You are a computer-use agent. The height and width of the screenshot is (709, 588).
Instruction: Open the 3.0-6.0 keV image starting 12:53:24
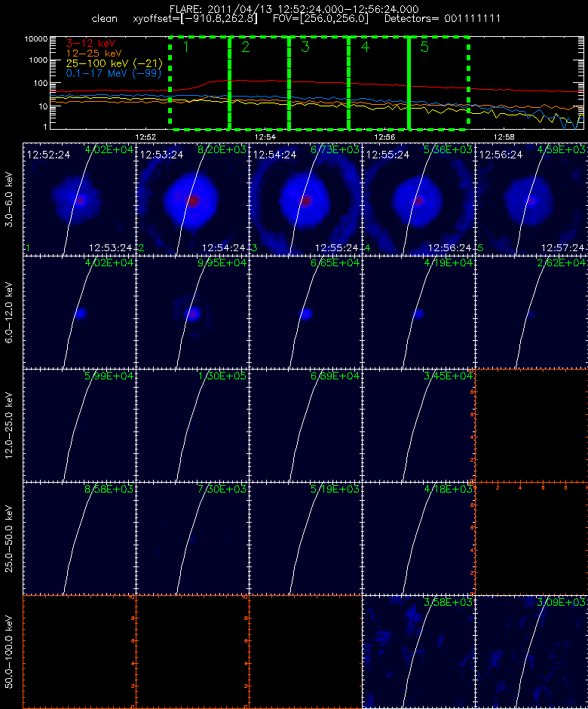pos(192,199)
